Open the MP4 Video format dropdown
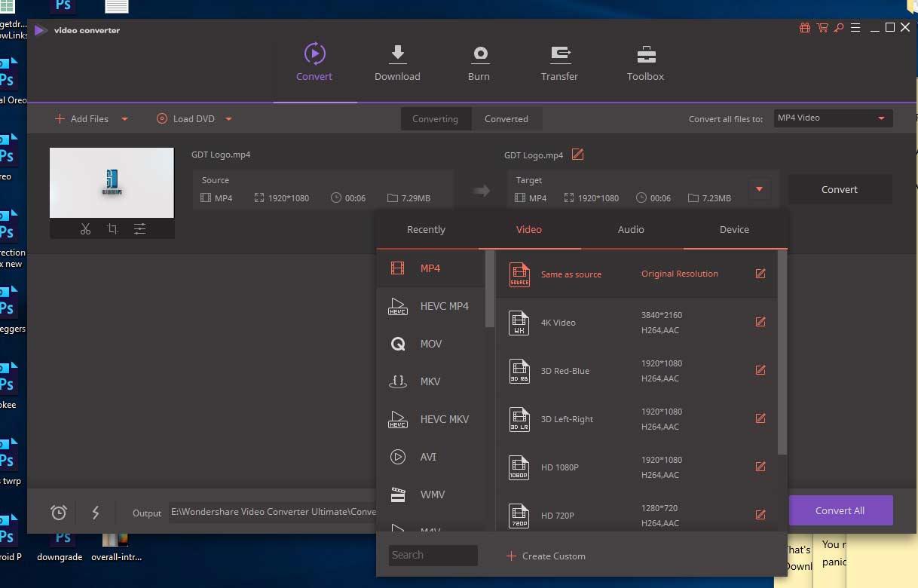This screenshot has width=918, height=588. click(833, 118)
